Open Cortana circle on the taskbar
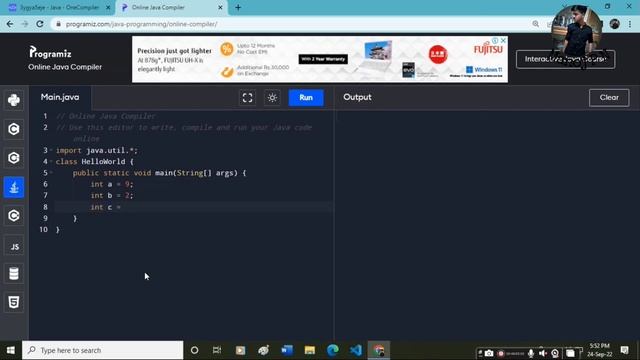 (x=194, y=350)
